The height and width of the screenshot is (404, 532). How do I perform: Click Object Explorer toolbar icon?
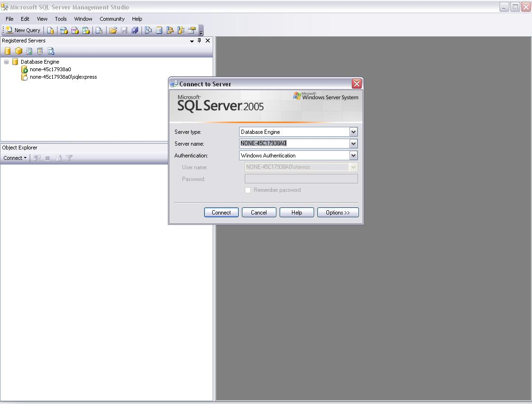click(170, 31)
